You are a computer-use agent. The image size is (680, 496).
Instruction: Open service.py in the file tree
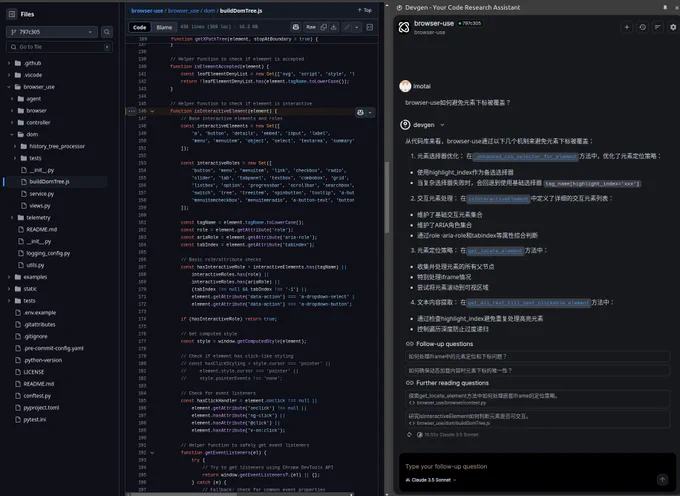42,194
